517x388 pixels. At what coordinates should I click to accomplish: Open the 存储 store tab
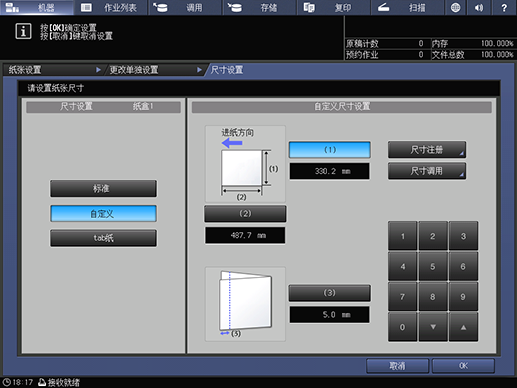(x=259, y=7)
